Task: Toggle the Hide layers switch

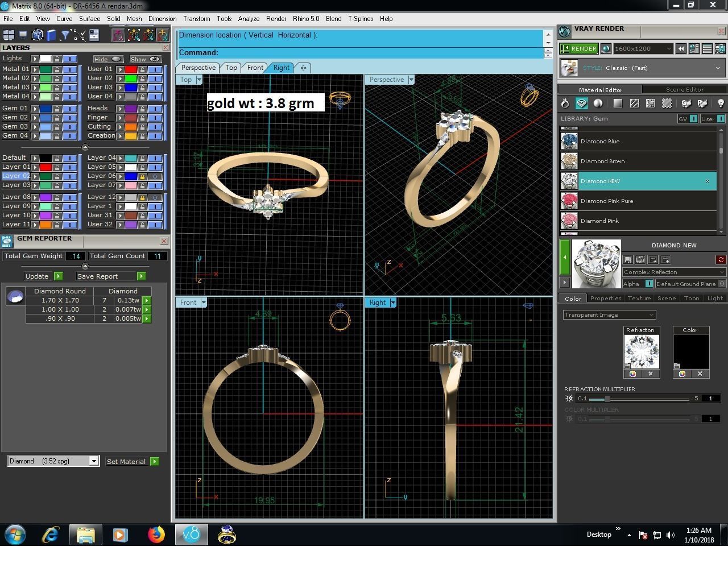Action: 109,59
